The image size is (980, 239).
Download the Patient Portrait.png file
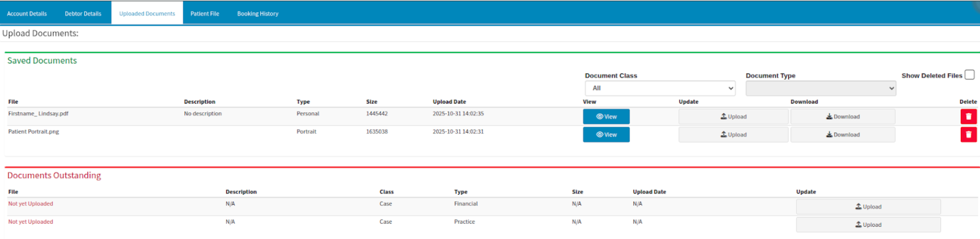click(x=843, y=134)
